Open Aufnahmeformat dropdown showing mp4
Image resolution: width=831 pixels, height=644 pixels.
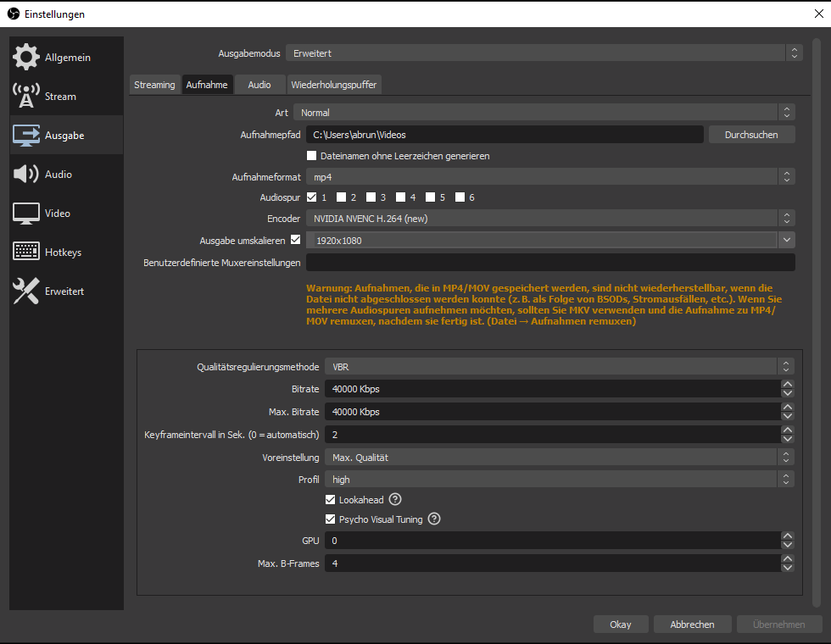tap(550, 177)
